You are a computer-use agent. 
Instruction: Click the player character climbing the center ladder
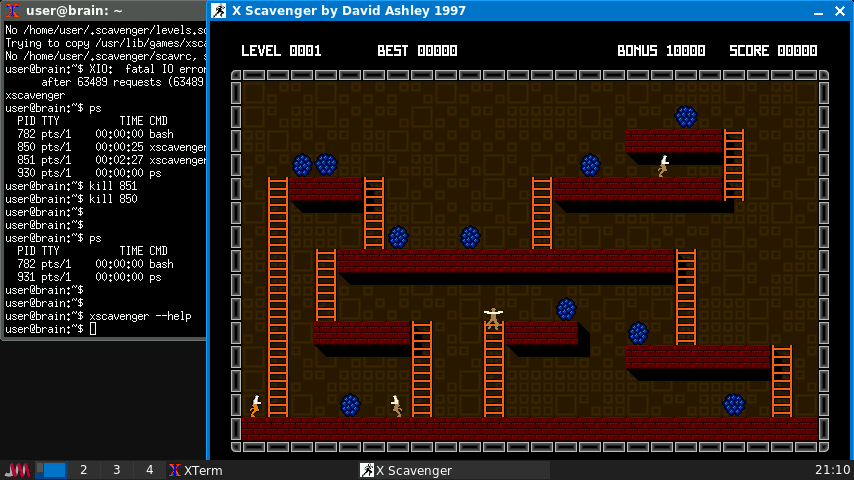[x=493, y=318]
